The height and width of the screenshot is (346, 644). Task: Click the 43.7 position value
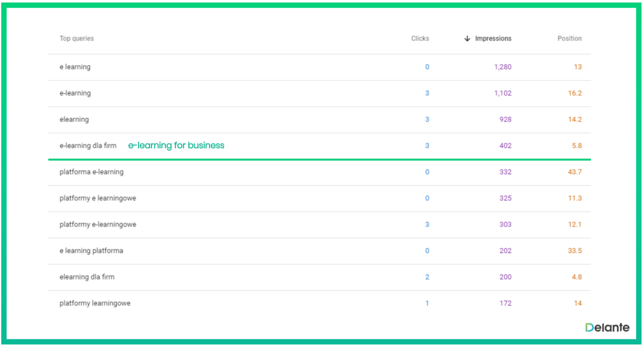pos(574,172)
